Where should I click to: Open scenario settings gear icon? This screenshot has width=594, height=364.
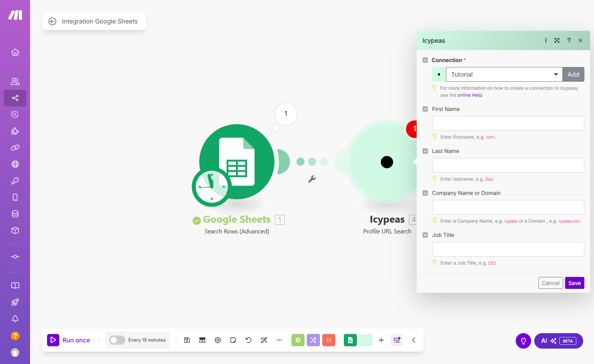[x=218, y=340]
